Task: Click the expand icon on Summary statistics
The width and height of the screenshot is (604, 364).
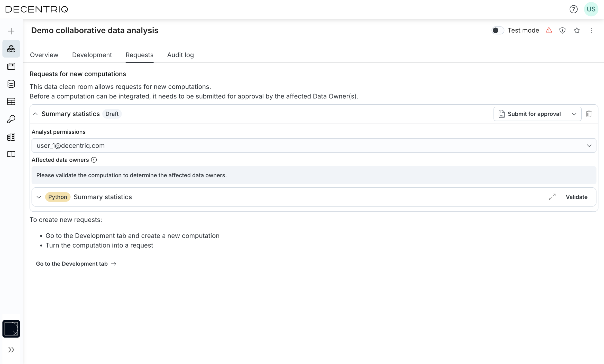Action: tap(553, 197)
